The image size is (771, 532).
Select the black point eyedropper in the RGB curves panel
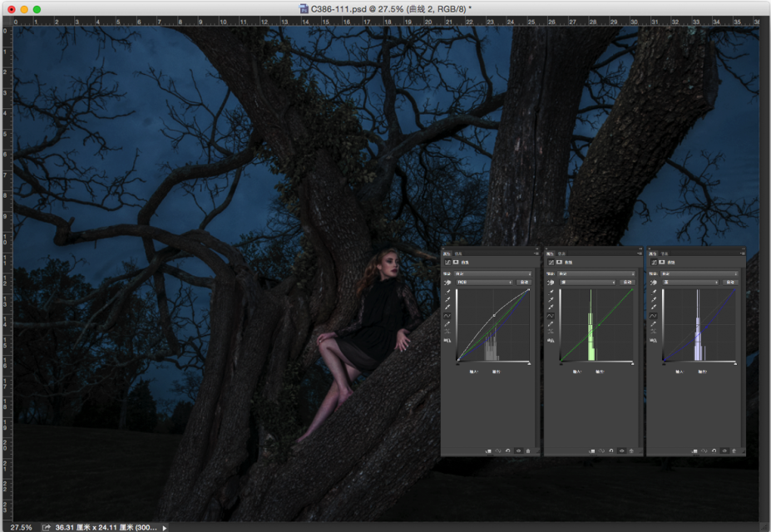(447, 291)
